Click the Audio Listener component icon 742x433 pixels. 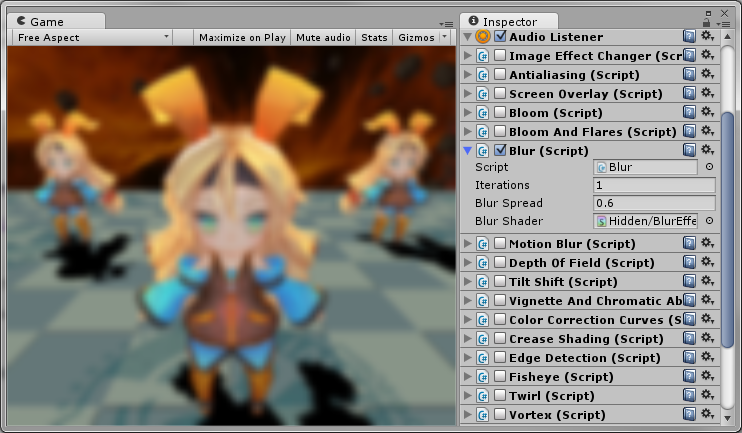coord(483,36)
